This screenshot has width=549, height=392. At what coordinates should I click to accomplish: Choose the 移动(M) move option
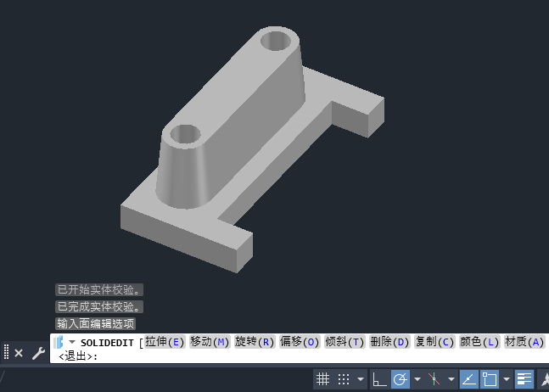[x=210, y=342]
